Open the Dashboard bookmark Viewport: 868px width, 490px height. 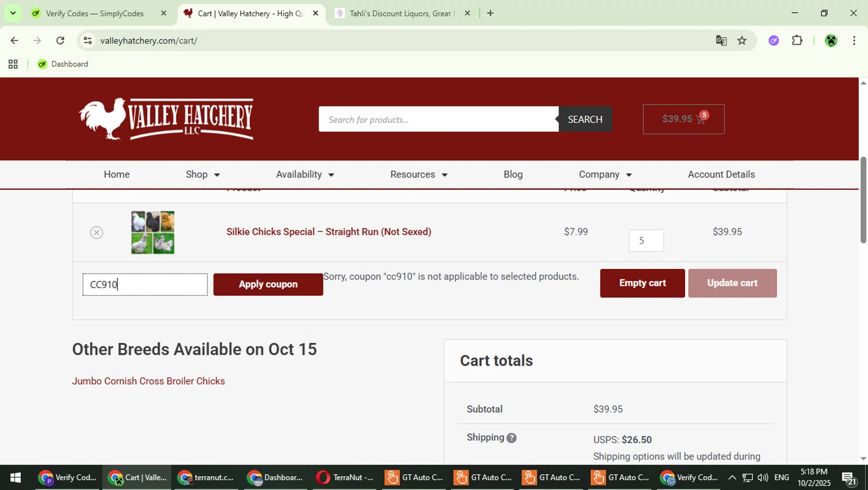click(62, 64)
